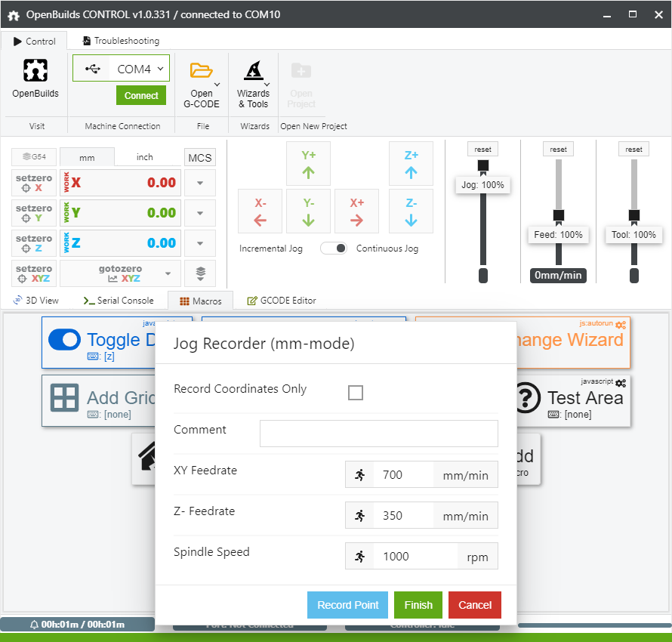Click the Open Project icon

[301, 70]
